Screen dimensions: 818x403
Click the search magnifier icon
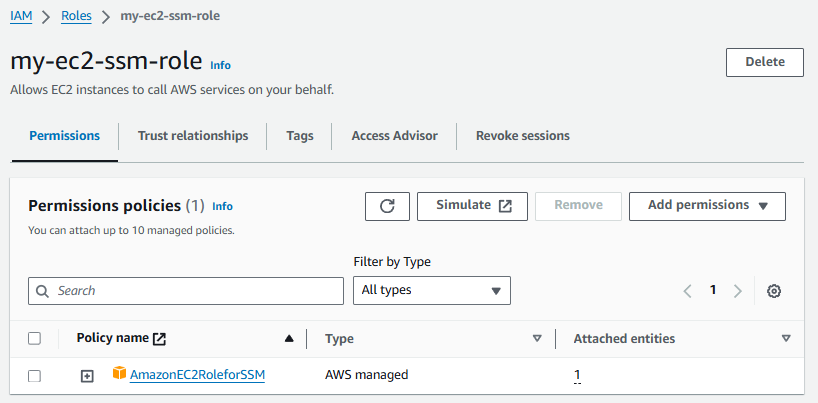(x=43, y=291)
